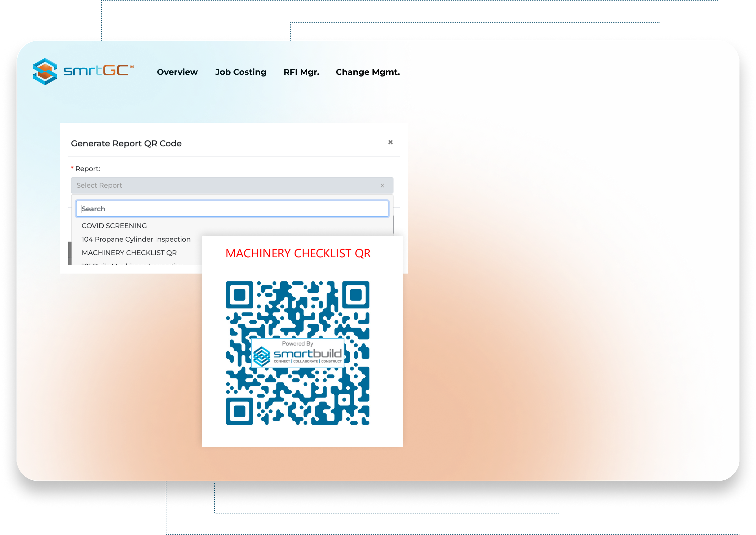This screenshot has height=535, width=756.
Task: Choose COVID SCREENING from the report list
Action: 114,226
